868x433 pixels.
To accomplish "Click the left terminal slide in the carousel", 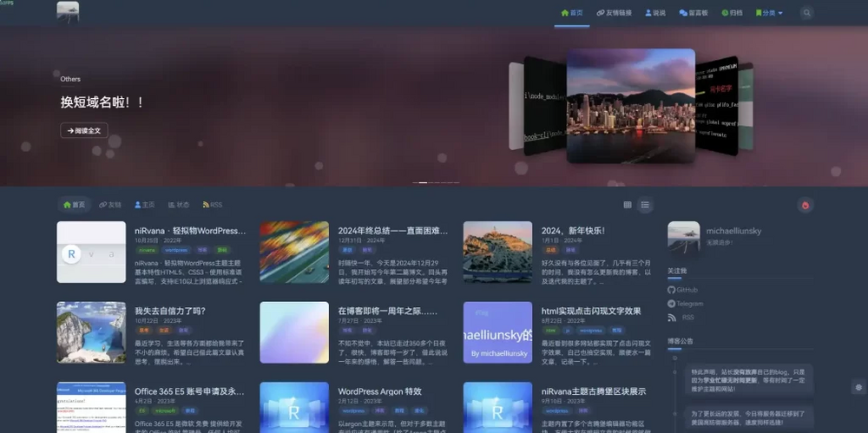I will point(545,106).
